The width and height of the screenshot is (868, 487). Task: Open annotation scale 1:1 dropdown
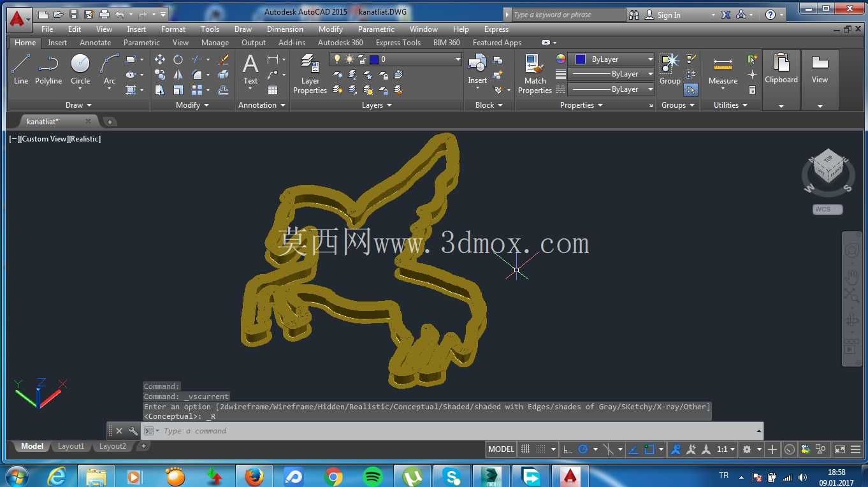[725, 449]
